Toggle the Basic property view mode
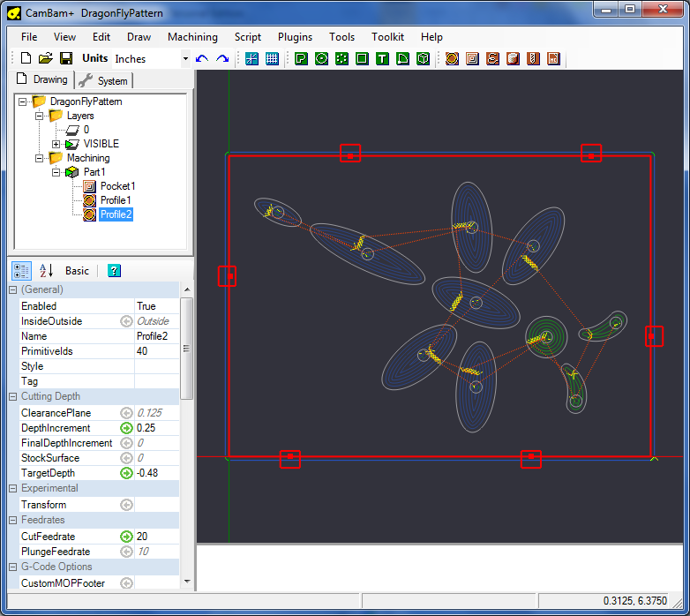This screenshot has width=690, height=616. 77,271
